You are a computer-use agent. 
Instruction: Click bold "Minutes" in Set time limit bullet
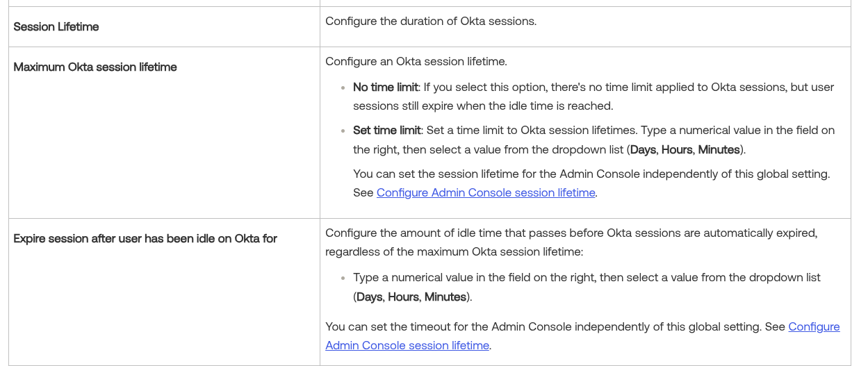pos(719,150)
